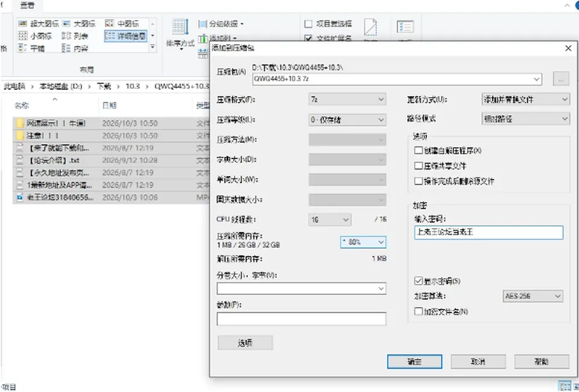Select the 内容 layout option
The height and width of the screenshot is (392, 579).
tap(75, 48)
